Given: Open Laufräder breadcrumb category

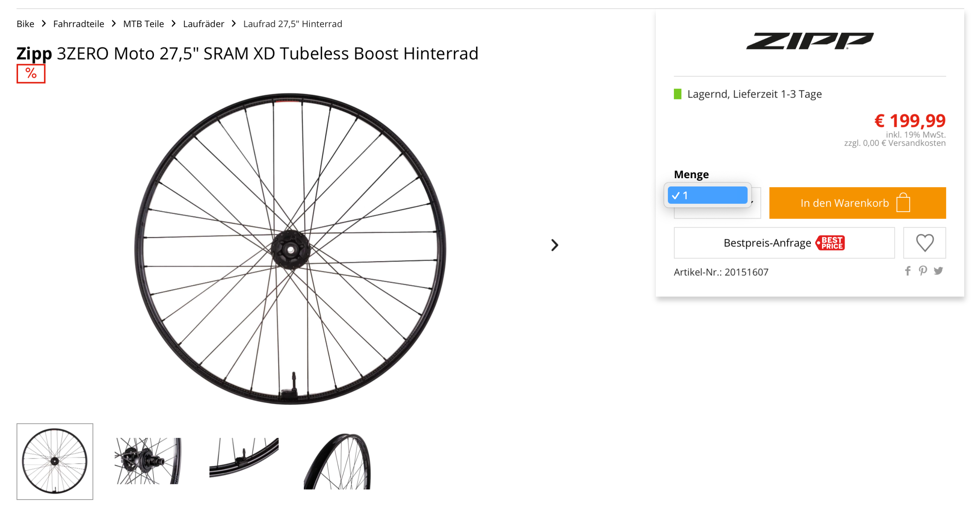Looking at the screenshot, I should coord(204,24).
